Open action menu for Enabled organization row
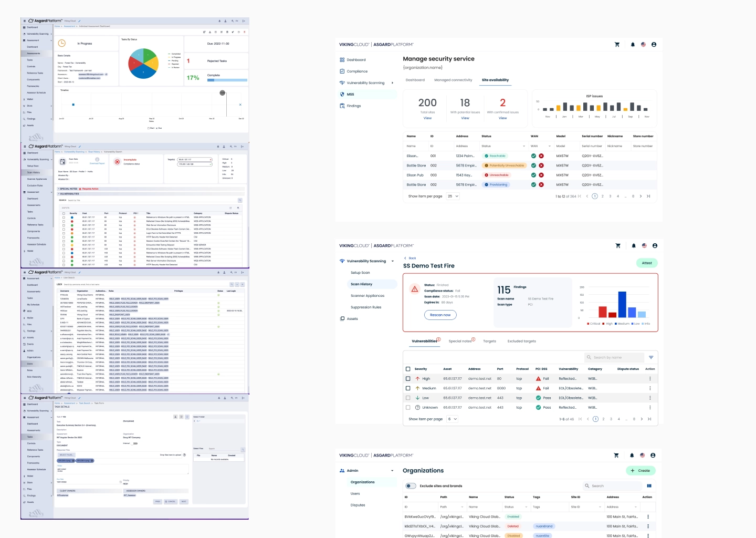This screenshot has height=538, width=756. (x=648, y=516)
